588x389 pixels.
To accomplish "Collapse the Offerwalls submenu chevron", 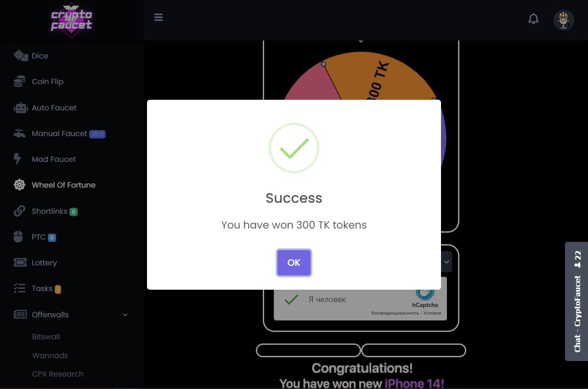I will click(125, 315).
